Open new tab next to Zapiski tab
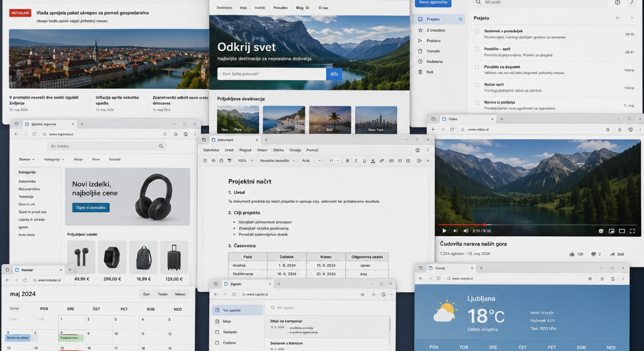644x351 pixels. (x=279, y=284)
